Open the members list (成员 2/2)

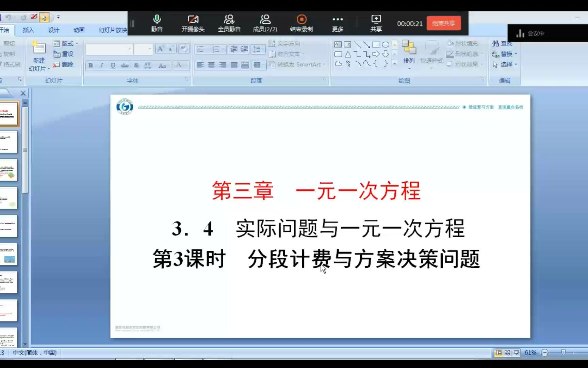pyautogui.click(x=265, y=23)
